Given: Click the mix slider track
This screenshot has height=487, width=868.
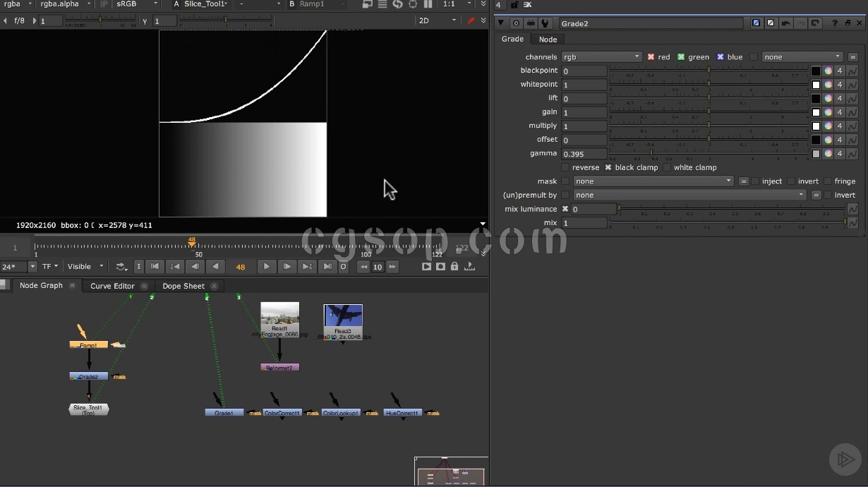Looking at the screenshot, I should tap(728, 222).
